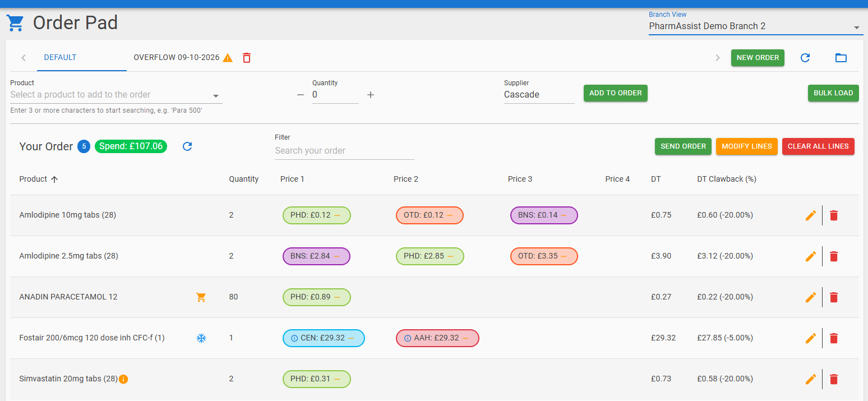The image size is (868, 401).
Task: Edit the Fostair 200/6mcg line
Action: 811,338
